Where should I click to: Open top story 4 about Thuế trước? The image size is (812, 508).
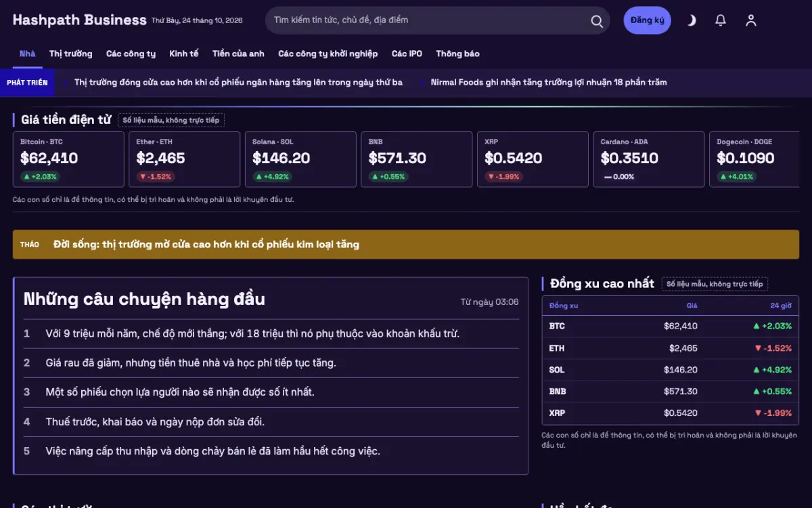tap(271, 421)
